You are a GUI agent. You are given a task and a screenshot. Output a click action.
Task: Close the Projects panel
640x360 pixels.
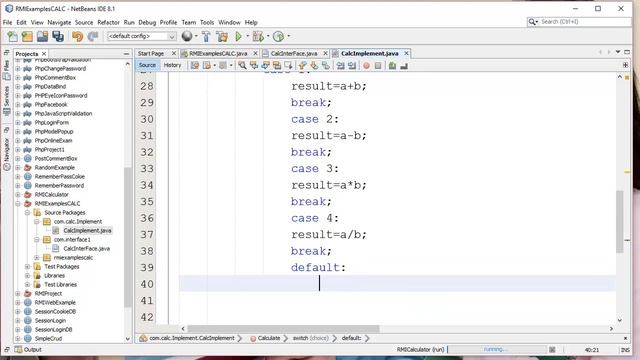click(44, 54)
